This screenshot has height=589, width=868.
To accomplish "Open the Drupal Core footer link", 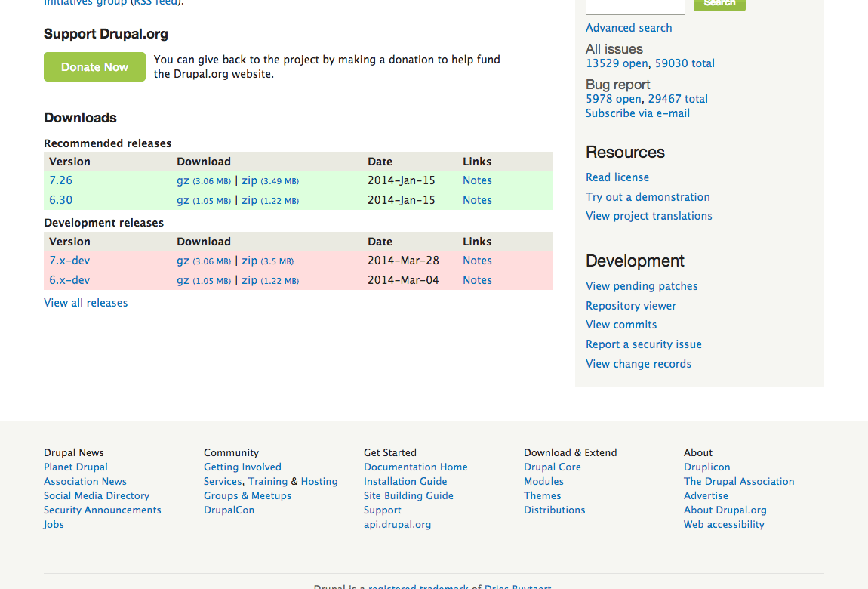I will (553, 467).
